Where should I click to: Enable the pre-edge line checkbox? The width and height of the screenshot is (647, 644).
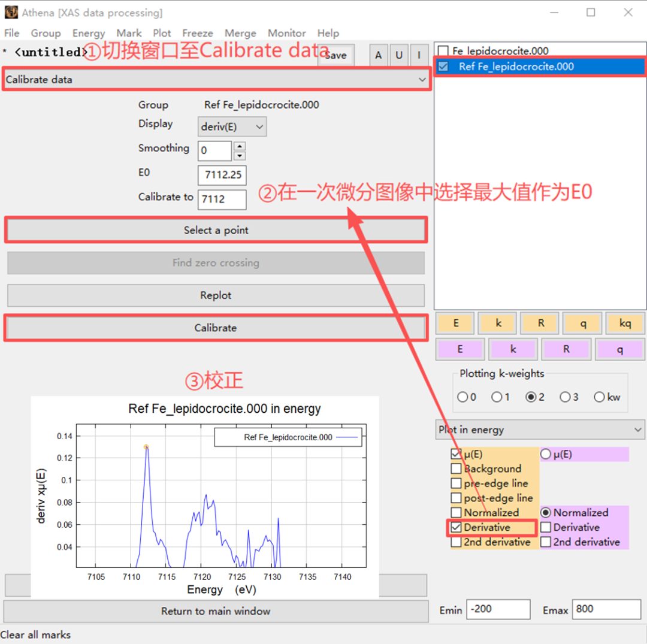456,483
